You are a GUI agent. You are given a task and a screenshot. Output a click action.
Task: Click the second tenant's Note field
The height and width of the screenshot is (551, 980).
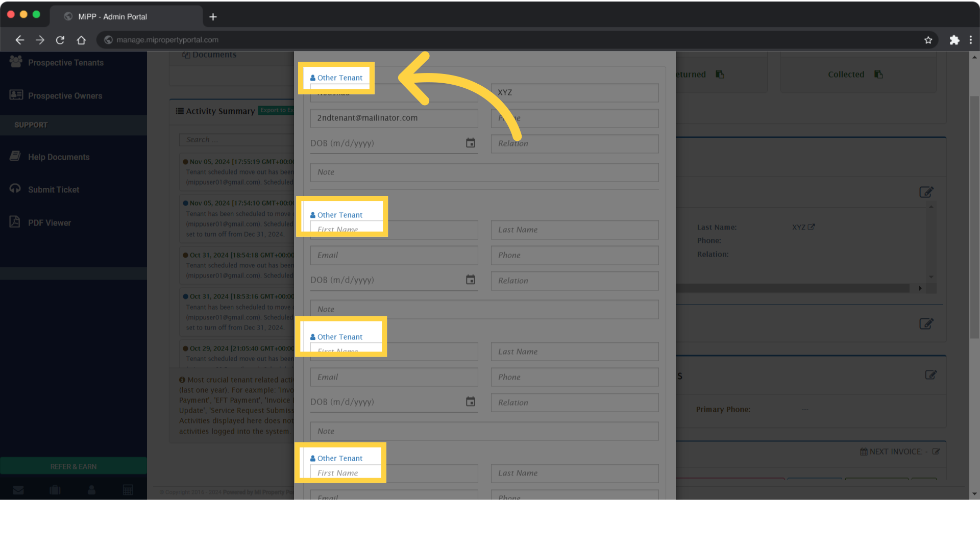[484, 310]
